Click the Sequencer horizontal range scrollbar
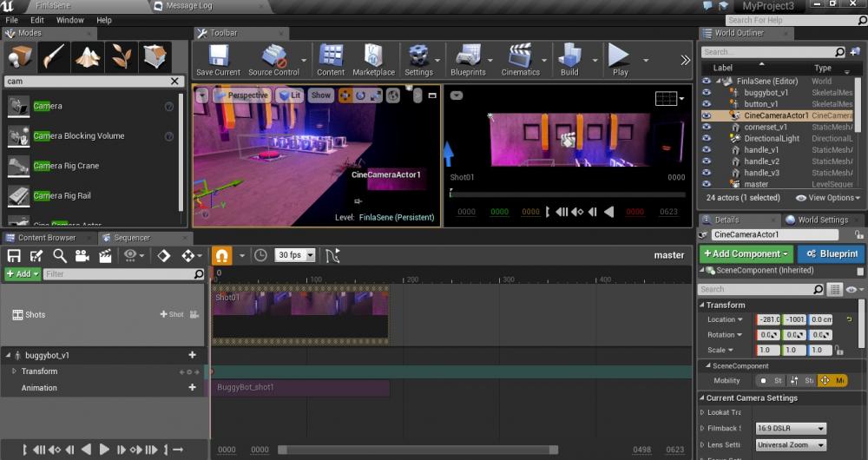 pos(418,450)
